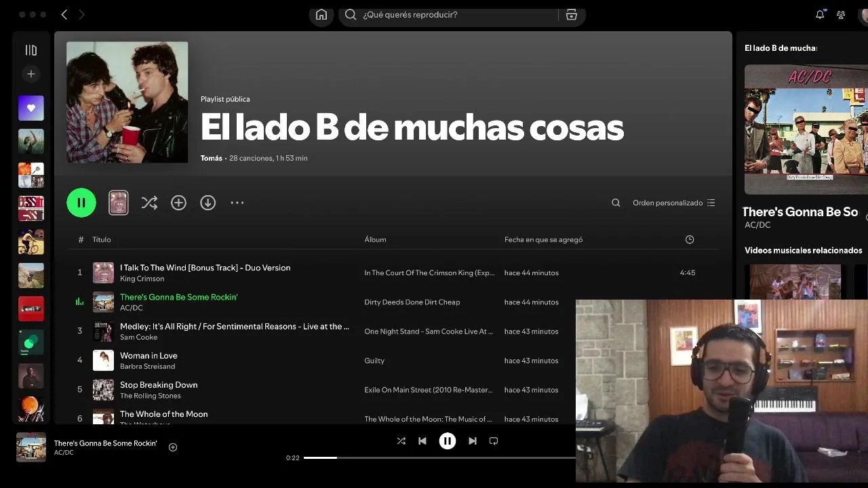Add current song to Liked Songs

173,447
